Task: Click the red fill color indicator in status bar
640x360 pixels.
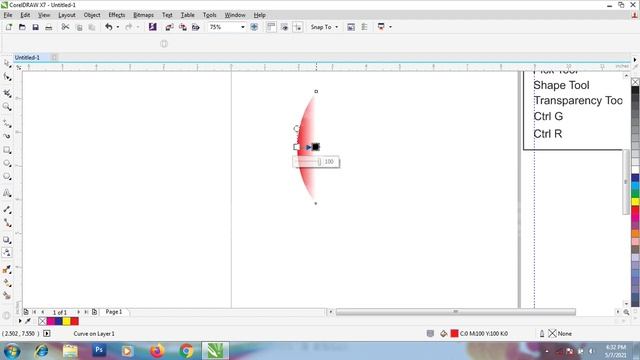Action: pyautogui.click(x=454, y=333)
